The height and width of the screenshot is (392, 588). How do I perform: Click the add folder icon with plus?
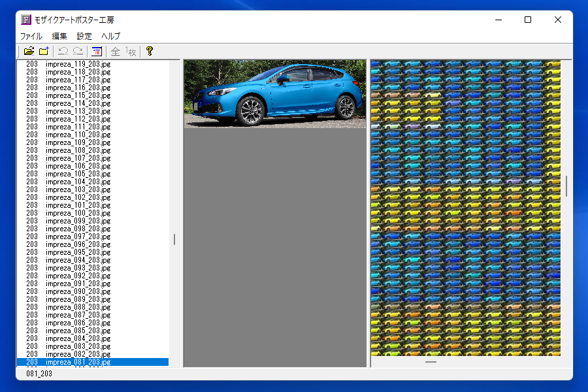tap(44, 52)
